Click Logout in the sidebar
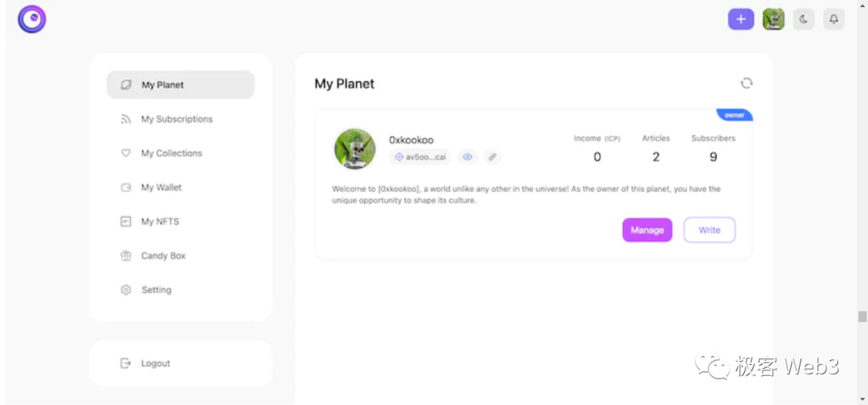 click(155, 363)
